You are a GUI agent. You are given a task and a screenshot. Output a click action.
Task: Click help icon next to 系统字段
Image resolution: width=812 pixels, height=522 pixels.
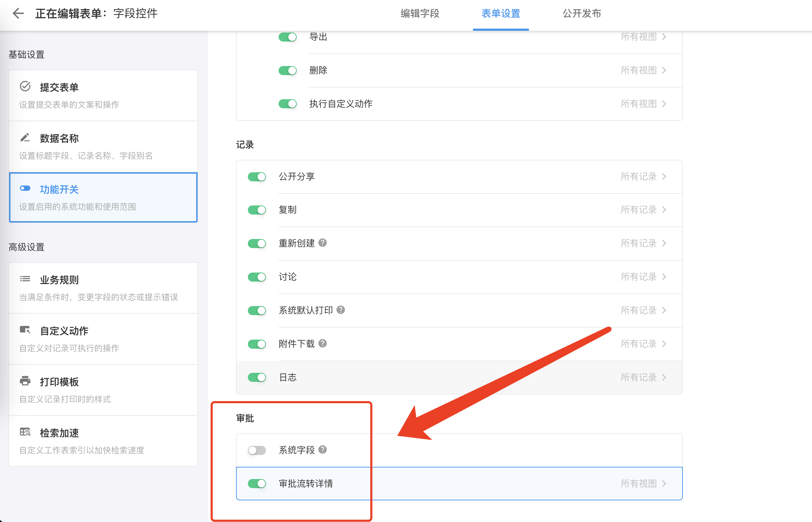pyautogui.click(x=323, y=450)
